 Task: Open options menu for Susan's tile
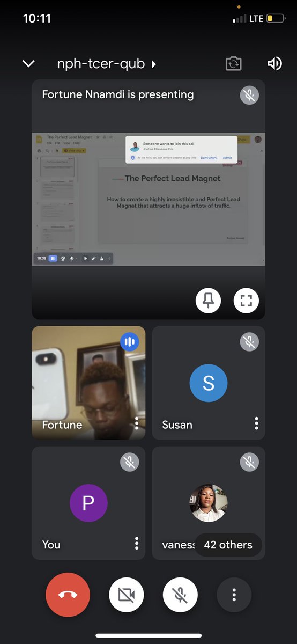(x=256, y=423)
